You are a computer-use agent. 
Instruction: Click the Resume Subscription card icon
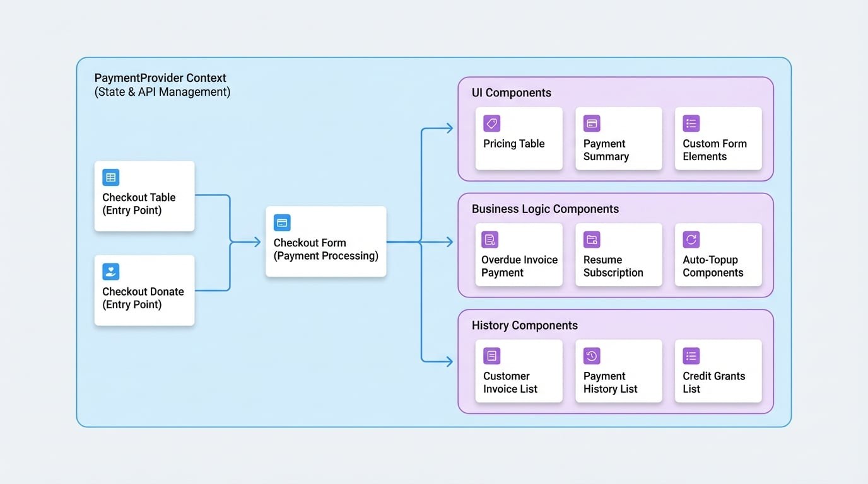coord(591,239)
